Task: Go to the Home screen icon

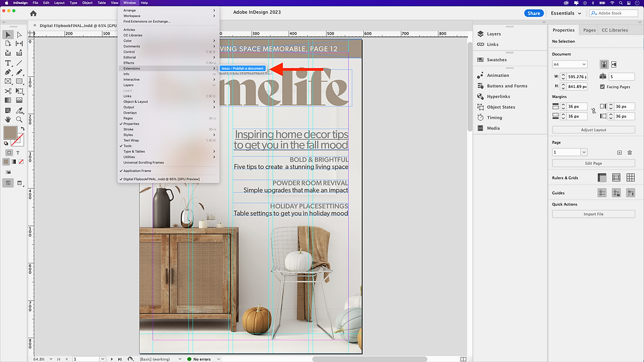Action: 34,14
